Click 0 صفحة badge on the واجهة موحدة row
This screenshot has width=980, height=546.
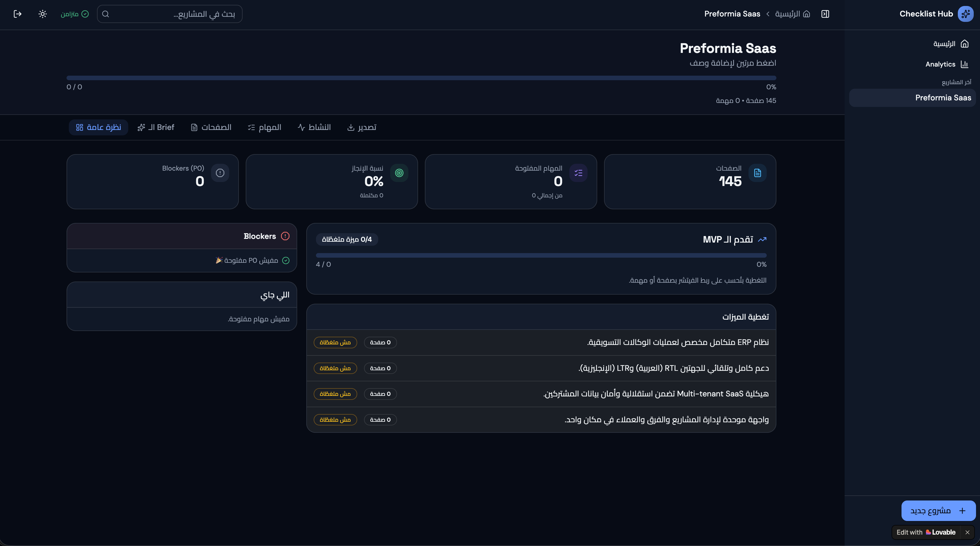(x=380, y=420)
